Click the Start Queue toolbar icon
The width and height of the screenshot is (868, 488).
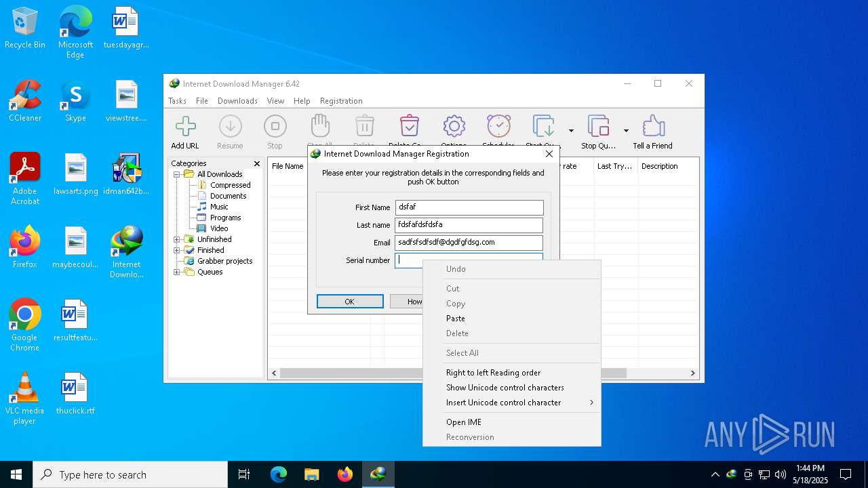pyautogui.click(x=543, y=127)
